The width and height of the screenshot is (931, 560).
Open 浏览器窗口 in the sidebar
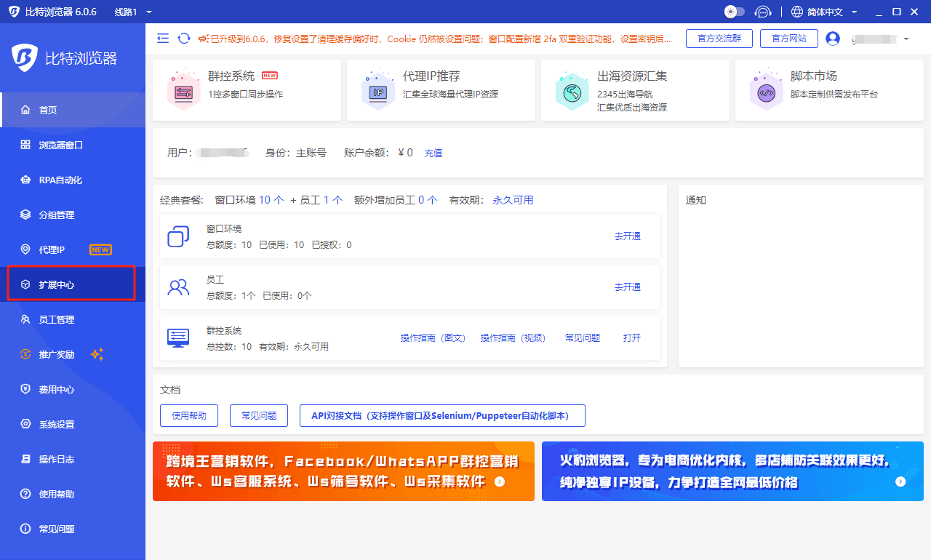tap(73, 145)
